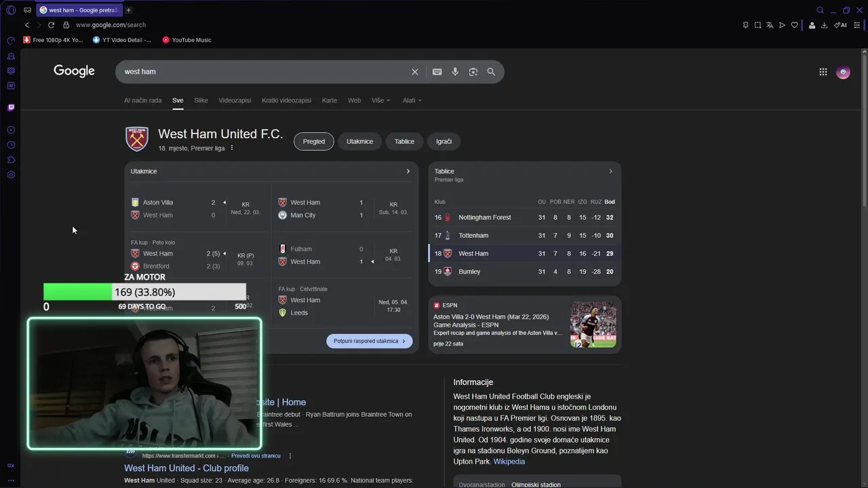Select the Tablice team chip
Viewport: 868px width, 488px height.
(x=404, y=142)
